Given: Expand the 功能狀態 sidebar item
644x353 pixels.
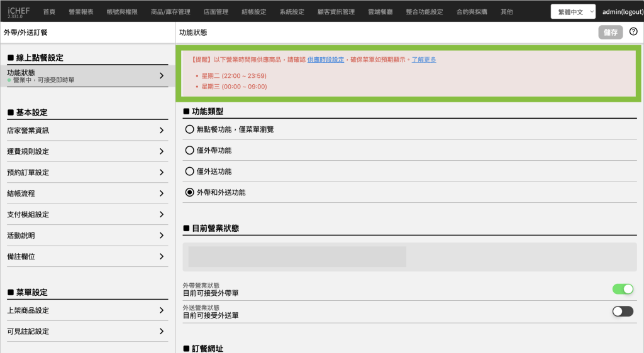Looking at the screenshot, I should coord(162,75).
